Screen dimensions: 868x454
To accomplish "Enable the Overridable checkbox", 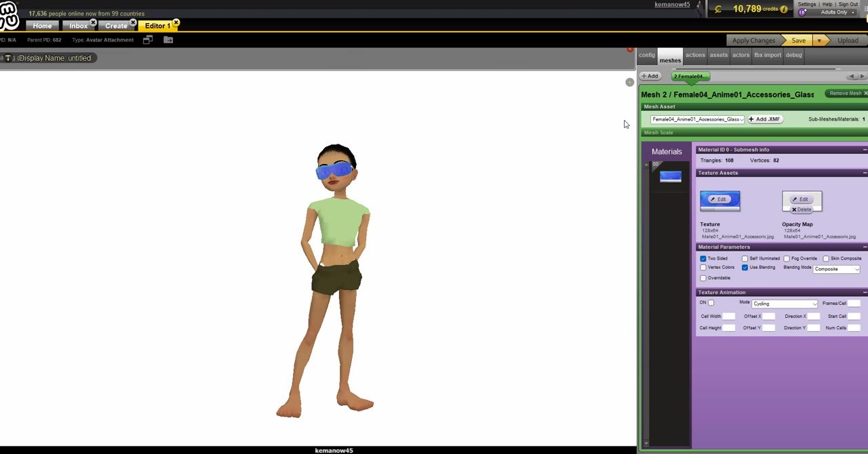I will [703, 278].
